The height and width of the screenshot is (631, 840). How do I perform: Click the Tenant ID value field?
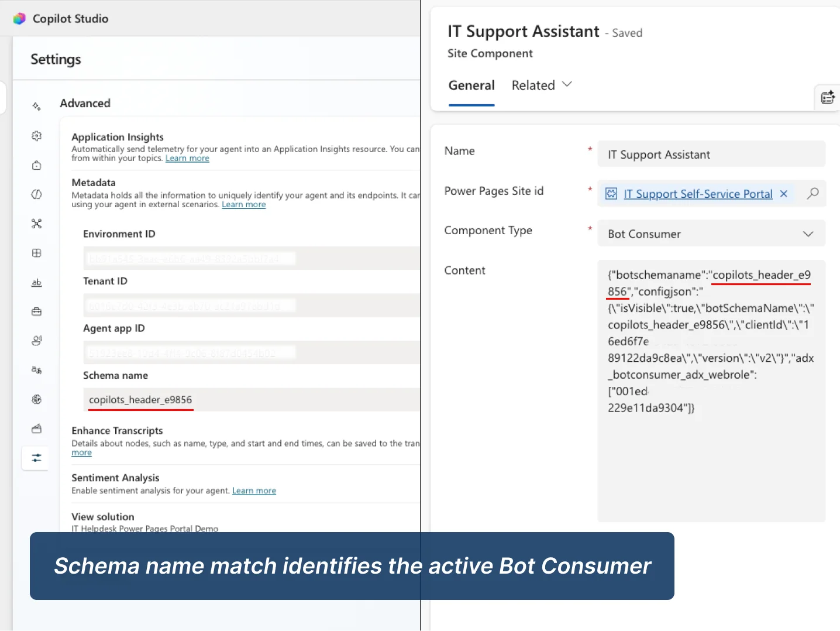point(252,306)
